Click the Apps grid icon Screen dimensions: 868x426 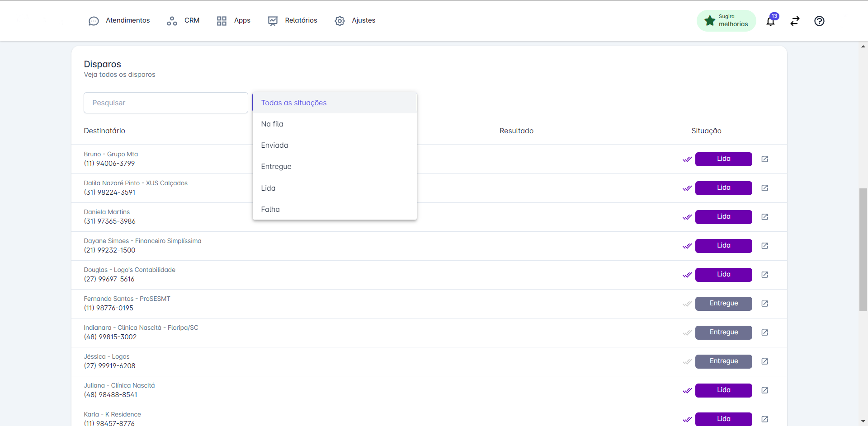tap(222, 21)
